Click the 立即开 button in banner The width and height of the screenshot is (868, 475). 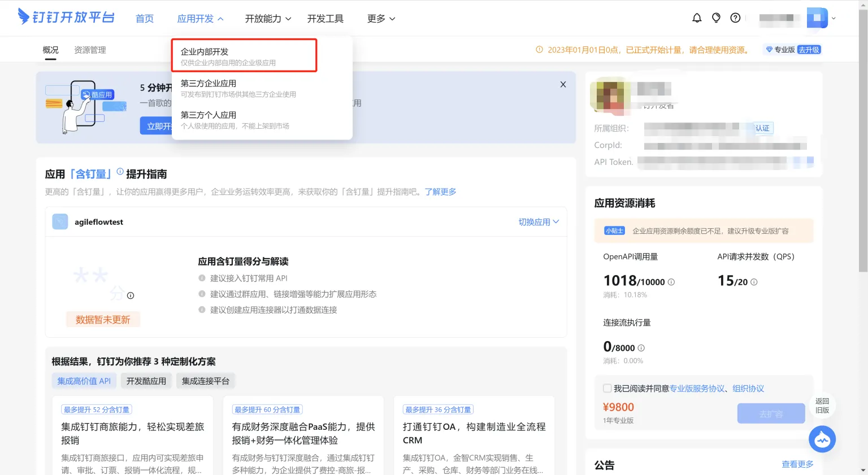pyautogui.click(x=157, y=126)
